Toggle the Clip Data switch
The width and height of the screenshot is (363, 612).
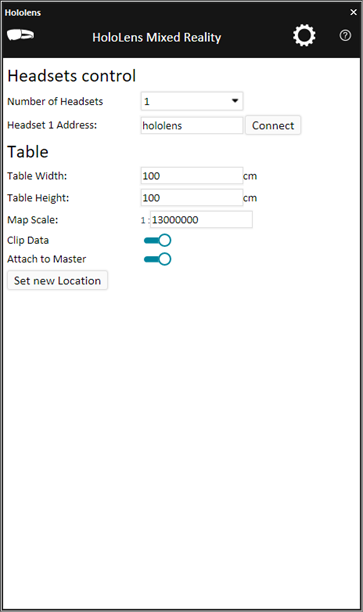click(x=157, y=240)
